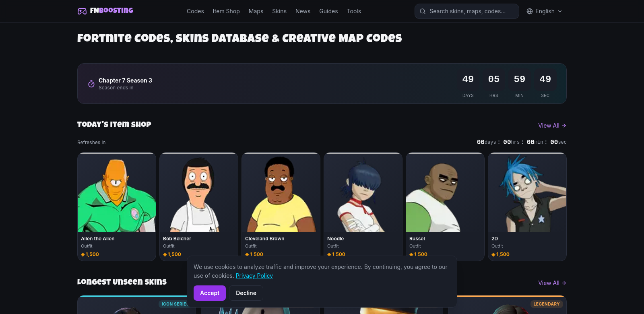
Task: Open the Allen the Alien outfit image
Action: (x=117, y=193)
